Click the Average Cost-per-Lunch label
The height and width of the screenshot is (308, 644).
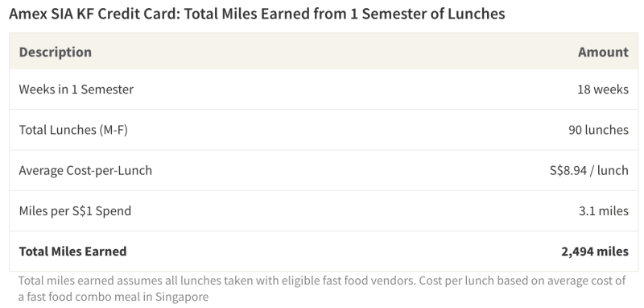coord(85,170)
